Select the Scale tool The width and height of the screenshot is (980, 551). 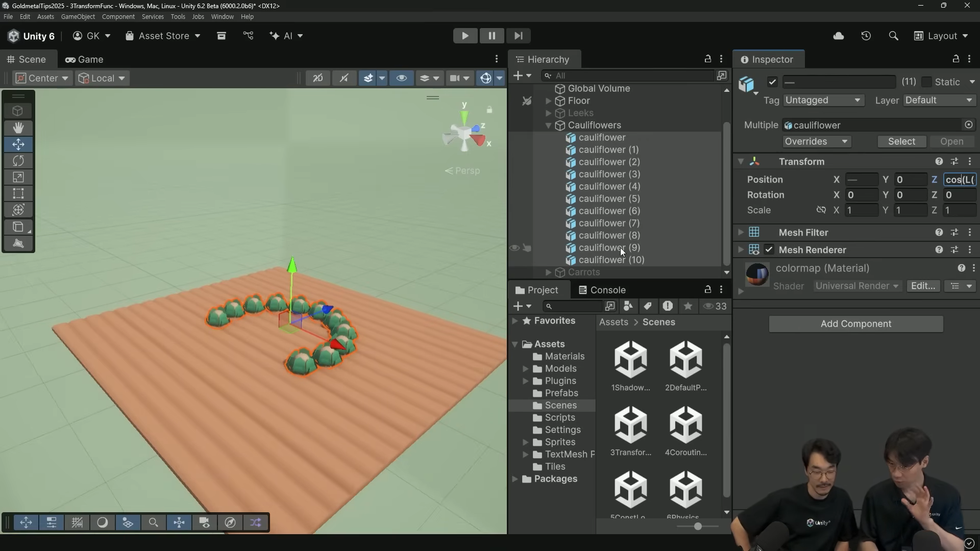pos(18,177)
